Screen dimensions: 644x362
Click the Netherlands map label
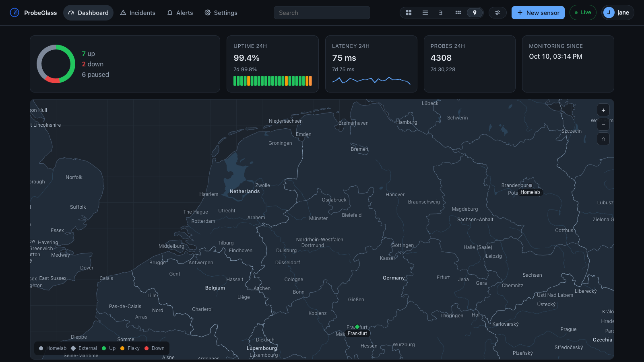click(x=245, y=191)
